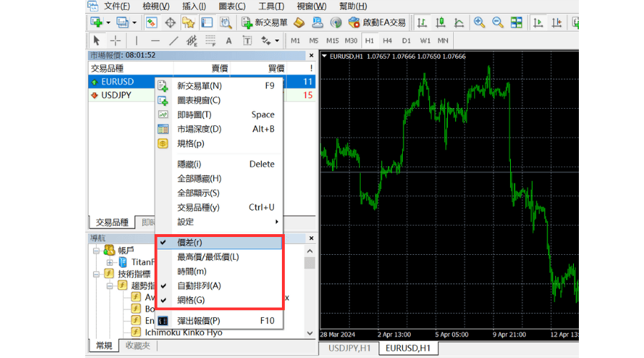Switch to the USDJPY,H1 chart tab
The height and width of the screenshot is (358, 644).
pyautogui.click(x=348, y=348)
